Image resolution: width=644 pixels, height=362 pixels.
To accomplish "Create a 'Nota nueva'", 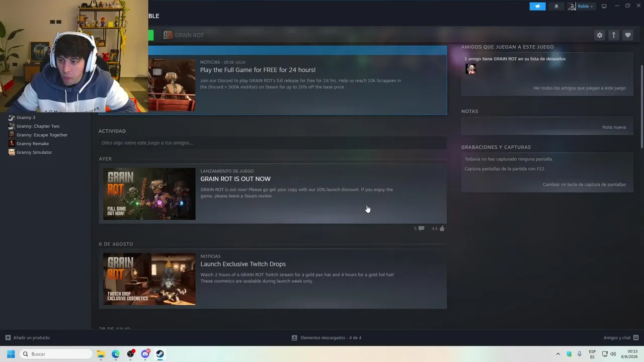I will pyautogui.click(x=614, y=127).
